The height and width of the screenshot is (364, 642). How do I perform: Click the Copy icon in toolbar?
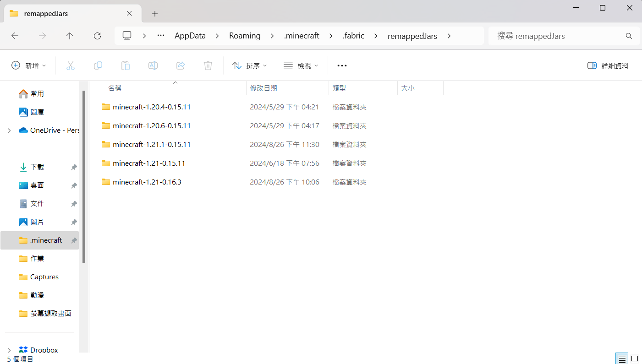(x=98, y=65)
